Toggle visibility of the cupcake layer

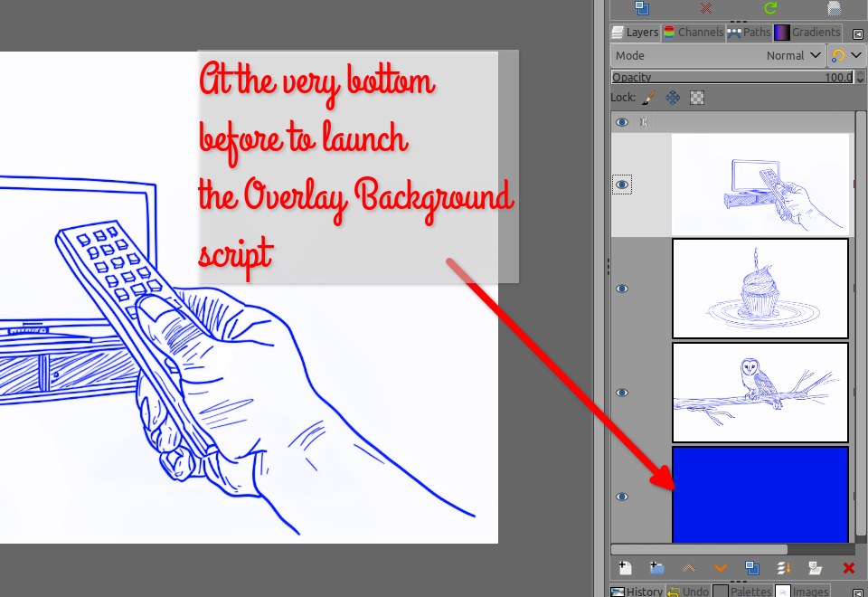[x=622, y=289]
